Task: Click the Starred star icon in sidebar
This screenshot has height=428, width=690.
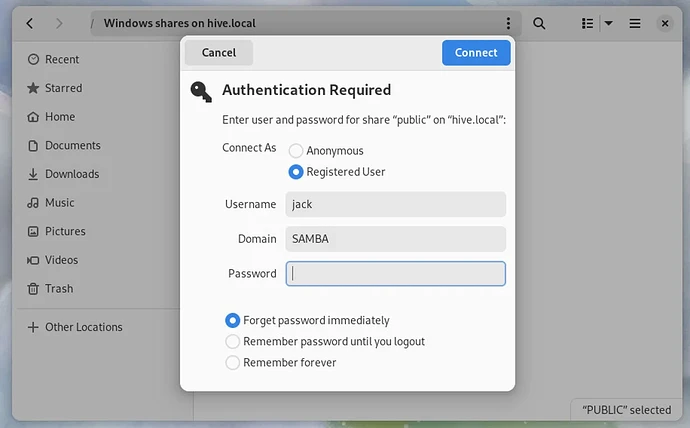Action: [x=33, y=88]
